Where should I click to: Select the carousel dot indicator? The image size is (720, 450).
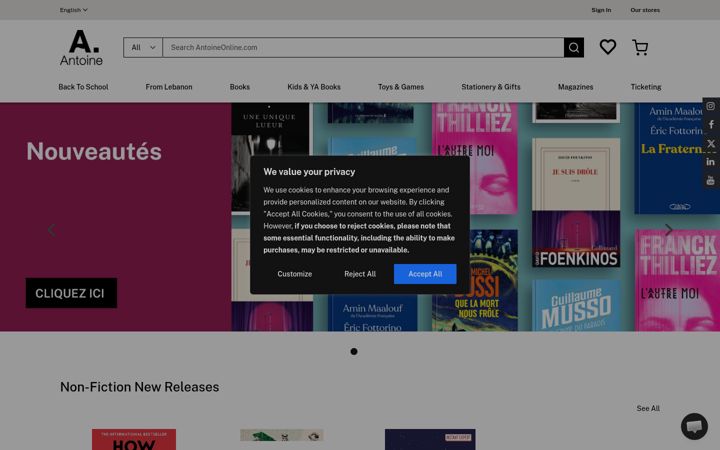[354, 351]
